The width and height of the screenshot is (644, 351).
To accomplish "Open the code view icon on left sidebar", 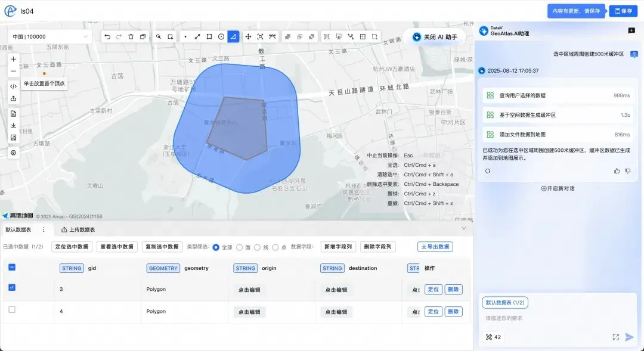I will point(13,86).
